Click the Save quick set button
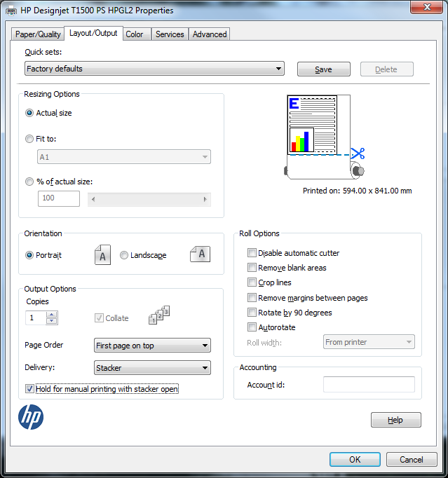 coord(324,69)
